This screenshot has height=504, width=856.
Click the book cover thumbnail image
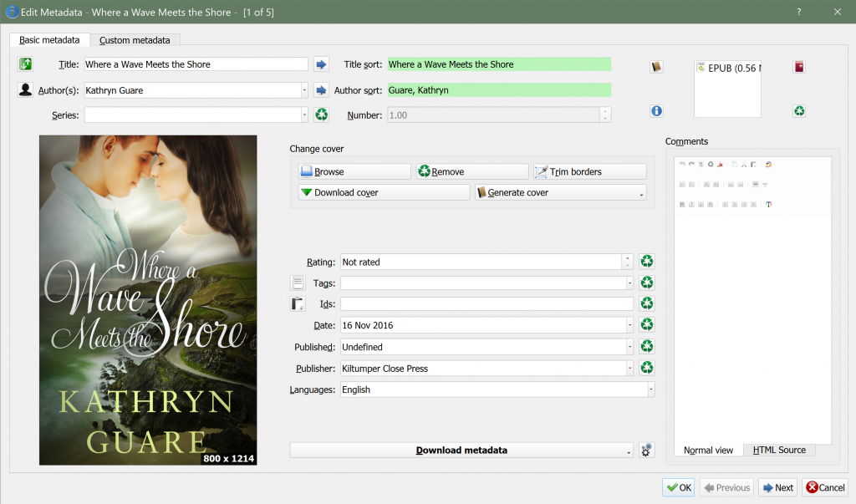coord(148,300)
